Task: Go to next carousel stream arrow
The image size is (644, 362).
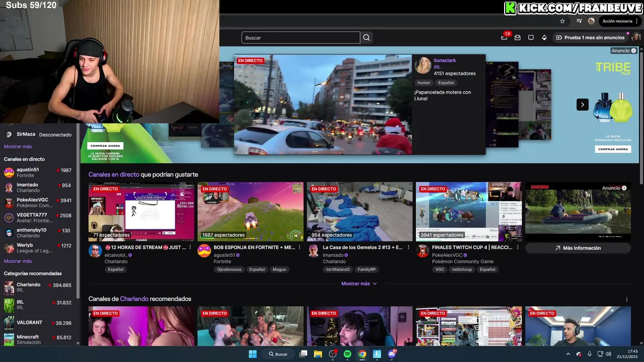Action: [x=582, y=105]
